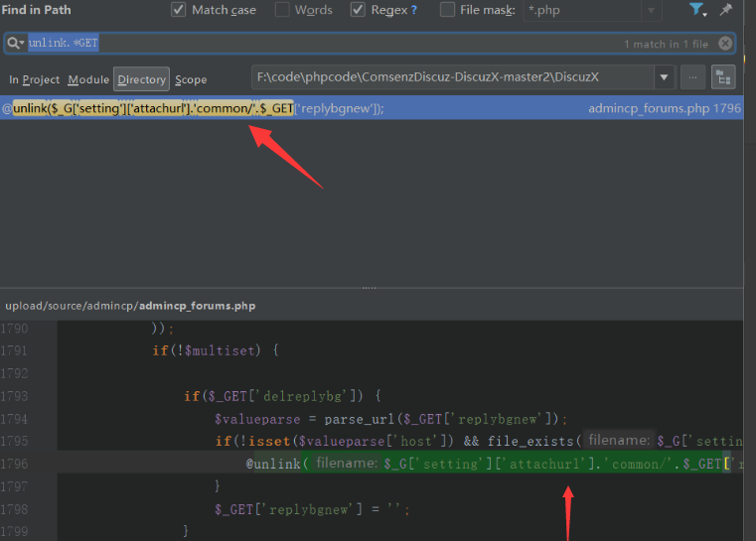Click $_GET['replybgnew'] = '' line
756x541 pixels.
(x=312, y=509)
